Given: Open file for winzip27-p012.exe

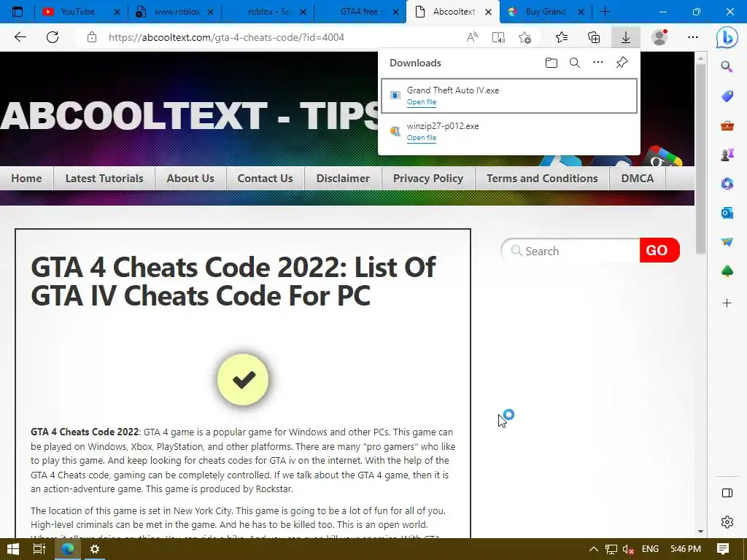Looking at the screenshot, I should [422, 138].
